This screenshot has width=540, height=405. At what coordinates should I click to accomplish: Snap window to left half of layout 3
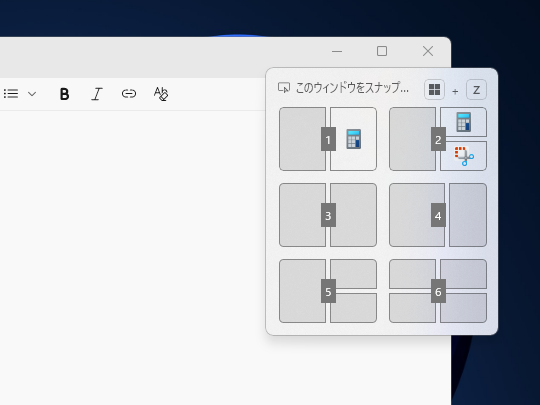tap(302, 215)
